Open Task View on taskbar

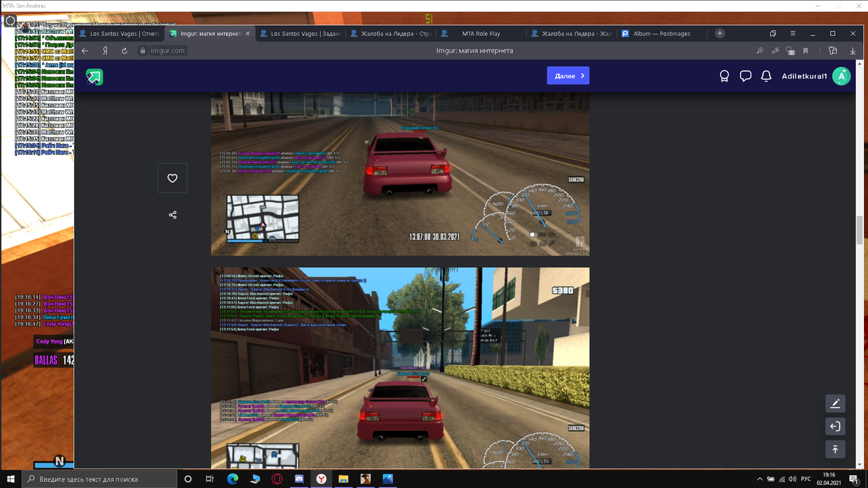coord(210,479)
